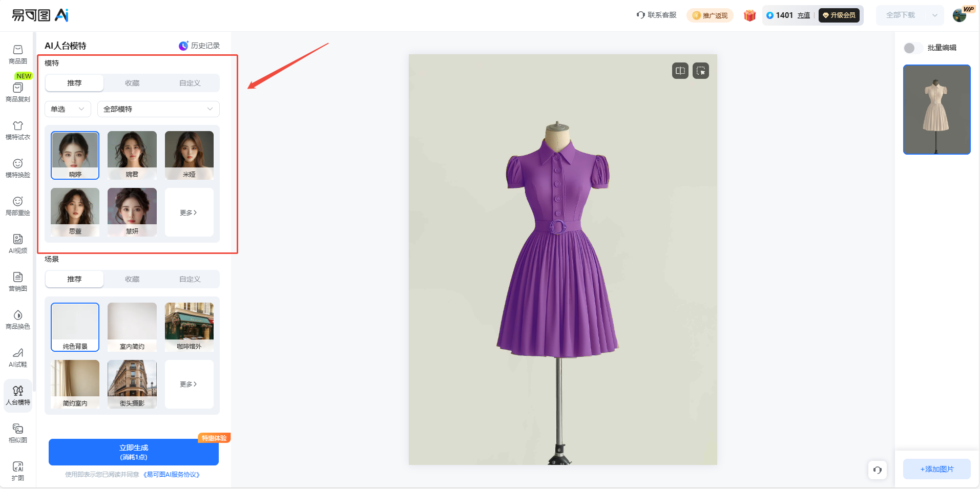980x489 pixels.
Task: Open the gift box icon
Action: click(749, 15)
